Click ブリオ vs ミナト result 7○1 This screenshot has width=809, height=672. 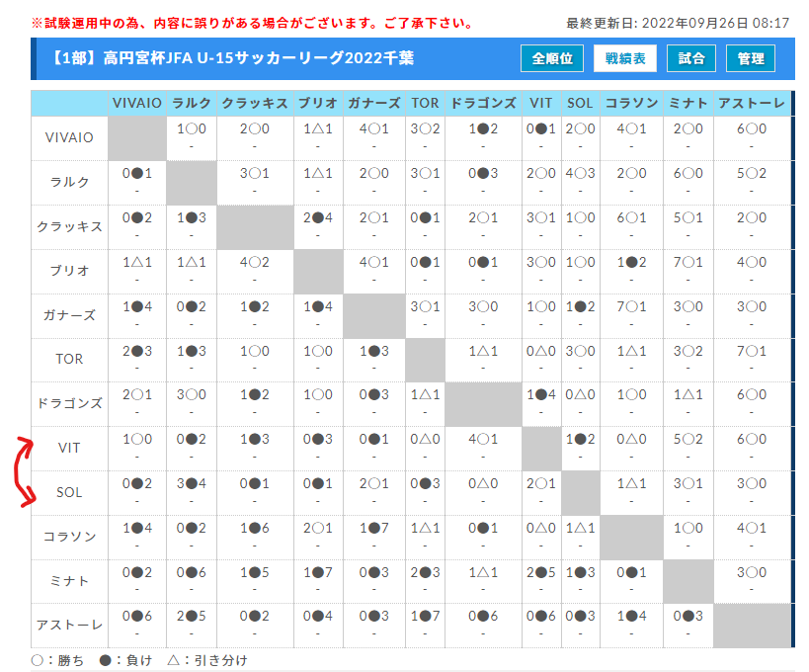click(x=688, y=262)
